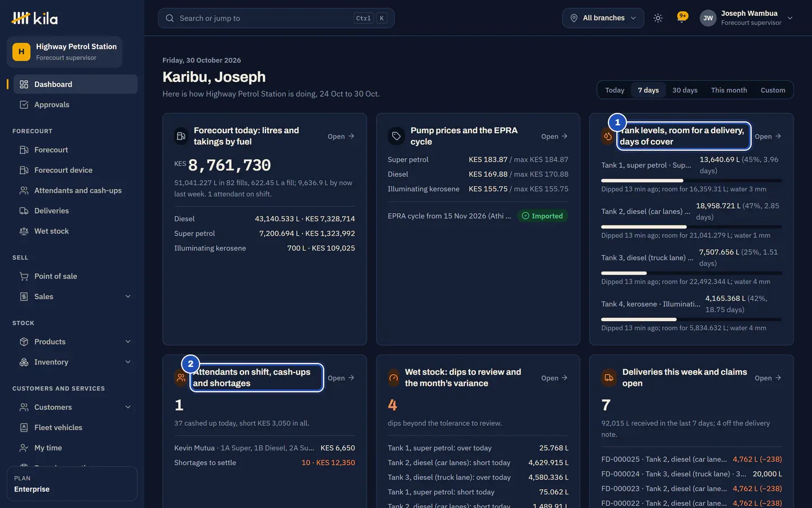Switch to the 30 days range
Screen dimensions: 812x508
point(685,90)
